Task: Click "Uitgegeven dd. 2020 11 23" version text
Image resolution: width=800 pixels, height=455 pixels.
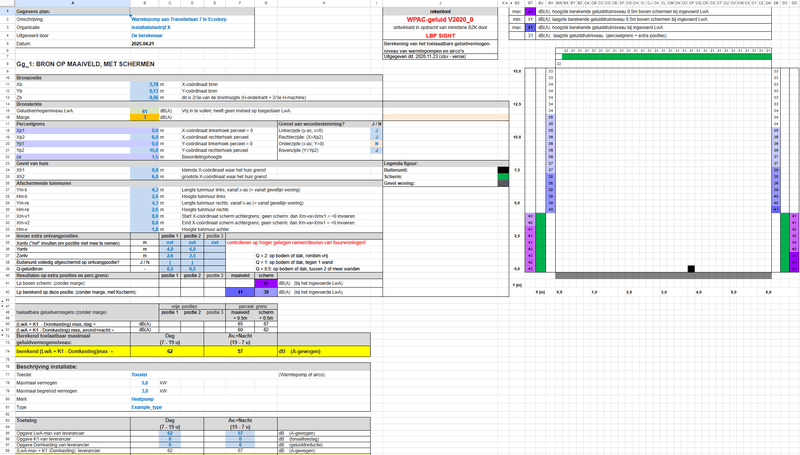Action: point(424,57)
